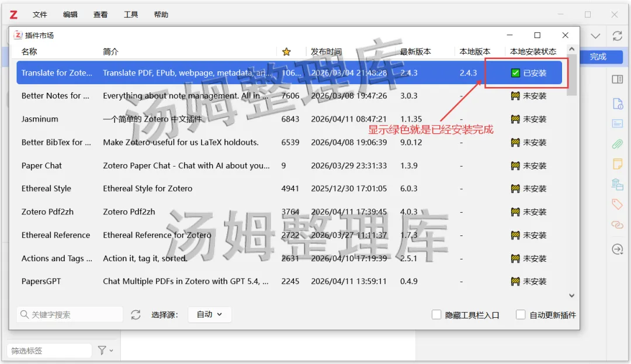Open the tag filter funnel dropdown
The height and width of the screenshot is (364, 631).
pos(105,351)
